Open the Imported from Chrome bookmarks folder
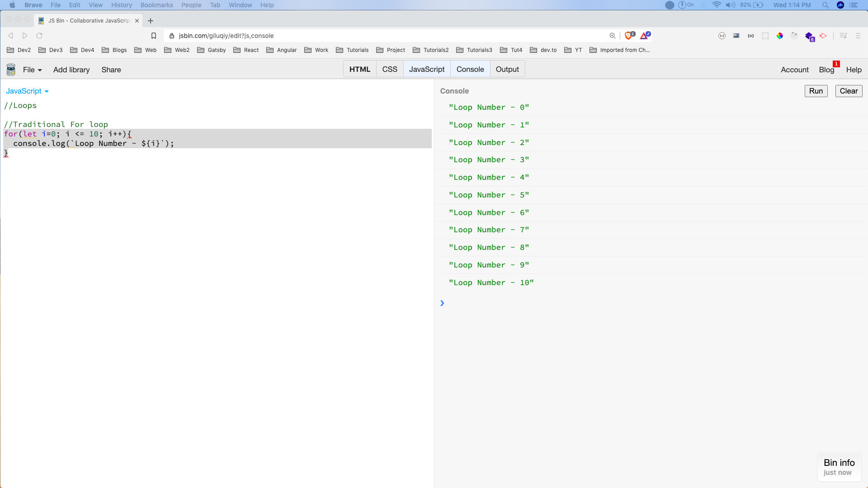 point(619,50)
